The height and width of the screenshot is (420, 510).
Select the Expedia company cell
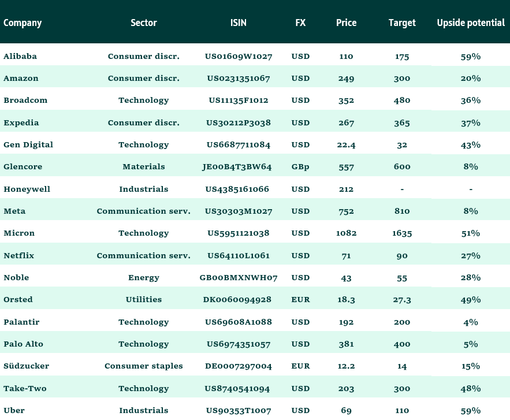21,122
